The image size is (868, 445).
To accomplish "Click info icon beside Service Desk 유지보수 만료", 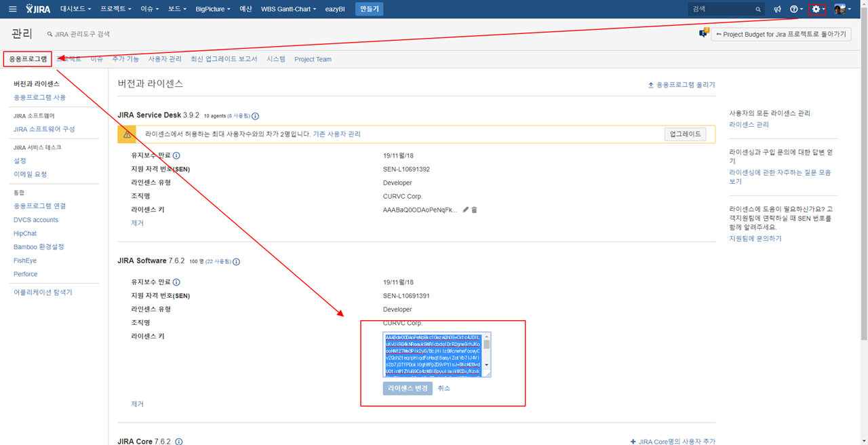I will [x=176, y=155].
